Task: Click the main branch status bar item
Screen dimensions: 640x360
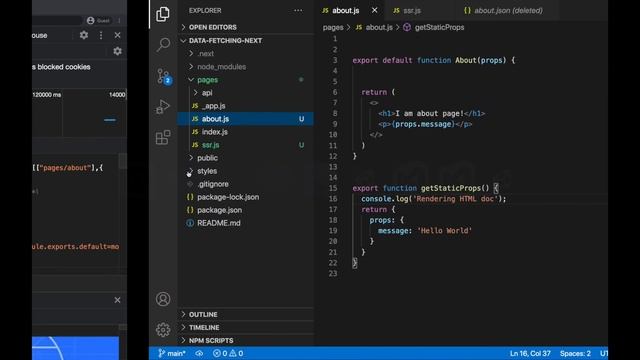Action: click(172, 353)
